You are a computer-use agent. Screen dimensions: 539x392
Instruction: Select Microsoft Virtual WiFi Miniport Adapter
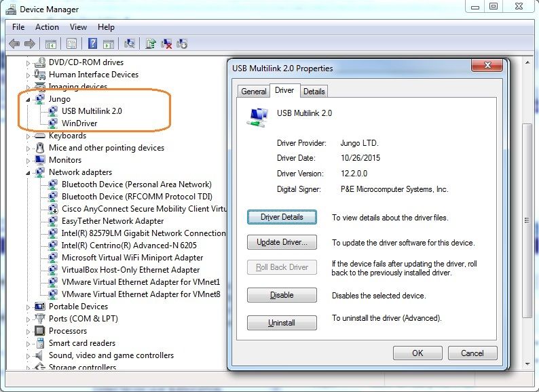pos(132,258)
